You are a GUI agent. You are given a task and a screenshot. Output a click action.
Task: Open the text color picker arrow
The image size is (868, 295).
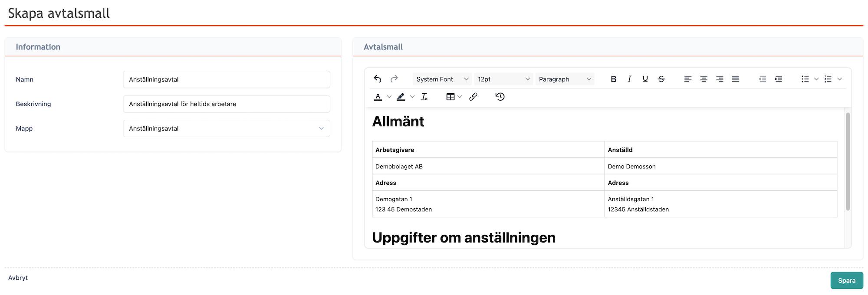(x=389, y=97)
